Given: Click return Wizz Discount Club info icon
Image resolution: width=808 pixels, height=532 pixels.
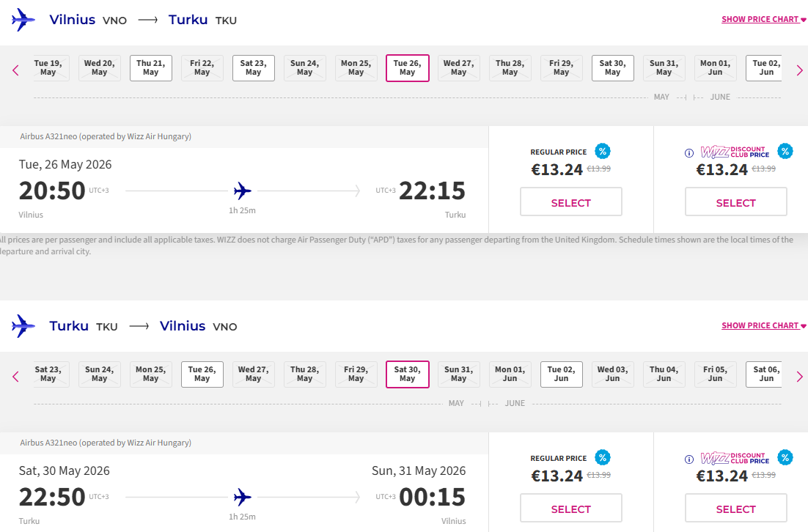Looking at the screenshot, I should [689, 459].
